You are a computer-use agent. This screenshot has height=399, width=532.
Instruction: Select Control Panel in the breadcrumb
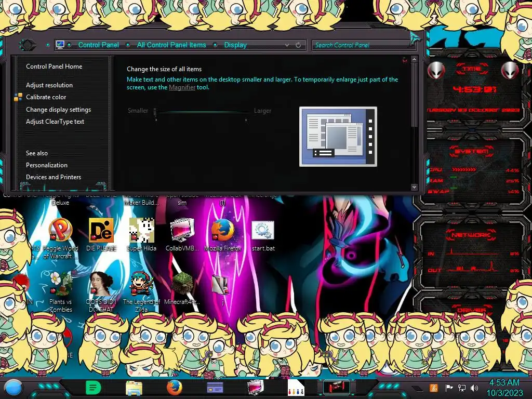[x=98, y=45]
